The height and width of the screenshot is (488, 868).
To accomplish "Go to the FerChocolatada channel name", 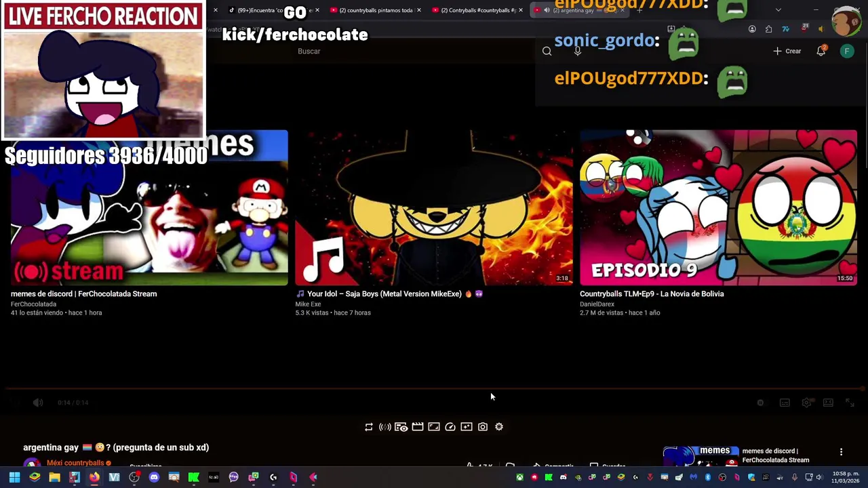I will 33,304.
